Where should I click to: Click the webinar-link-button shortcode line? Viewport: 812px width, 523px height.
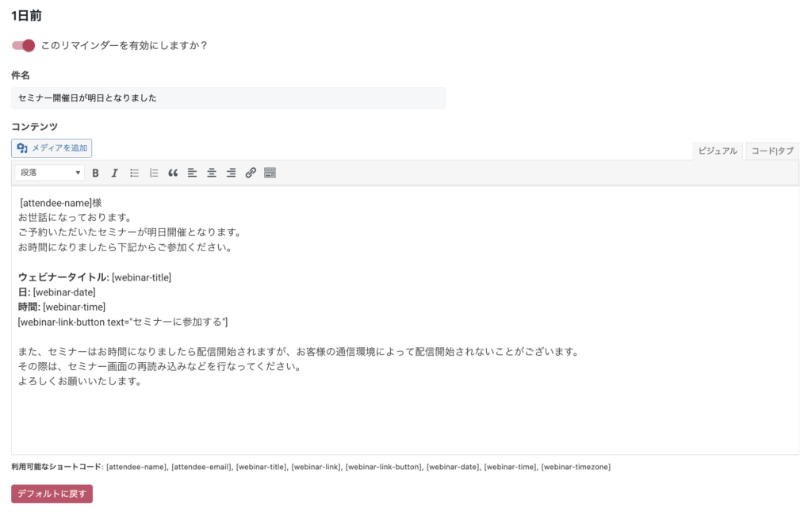point(123,322)
